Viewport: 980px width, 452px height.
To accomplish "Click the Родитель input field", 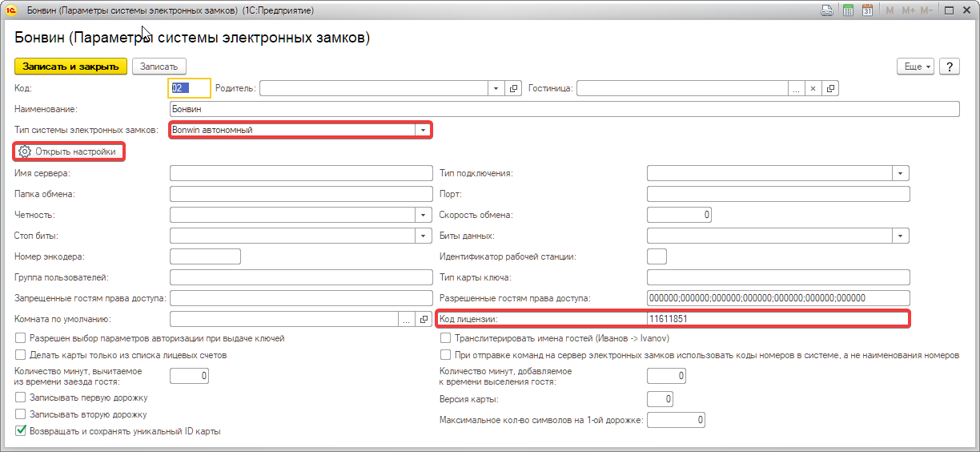I will click(x=374, y=88).
